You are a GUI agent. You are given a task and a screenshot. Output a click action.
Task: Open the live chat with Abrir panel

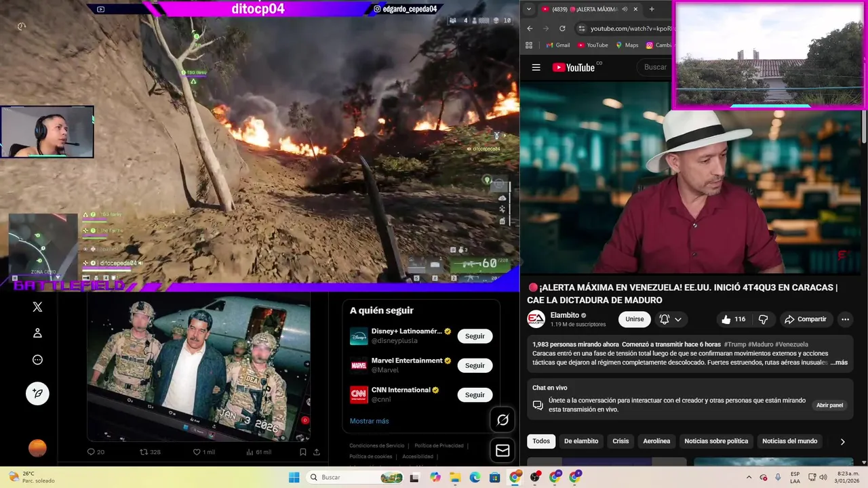[829, 405]
